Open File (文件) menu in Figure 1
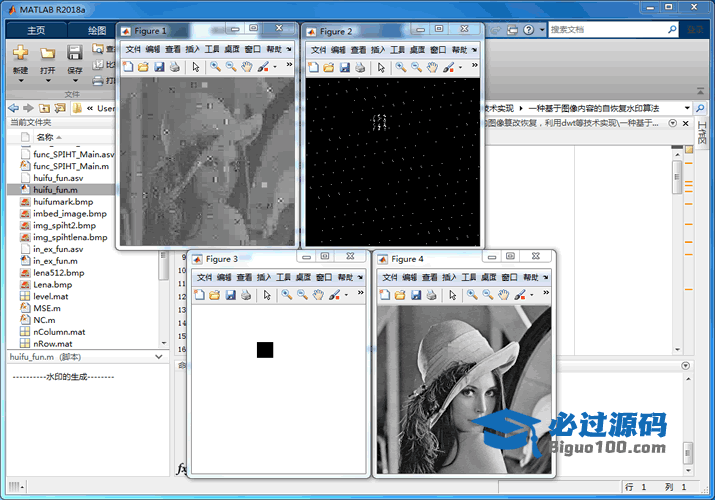This screenshot has width=715, height=500. 133,49
